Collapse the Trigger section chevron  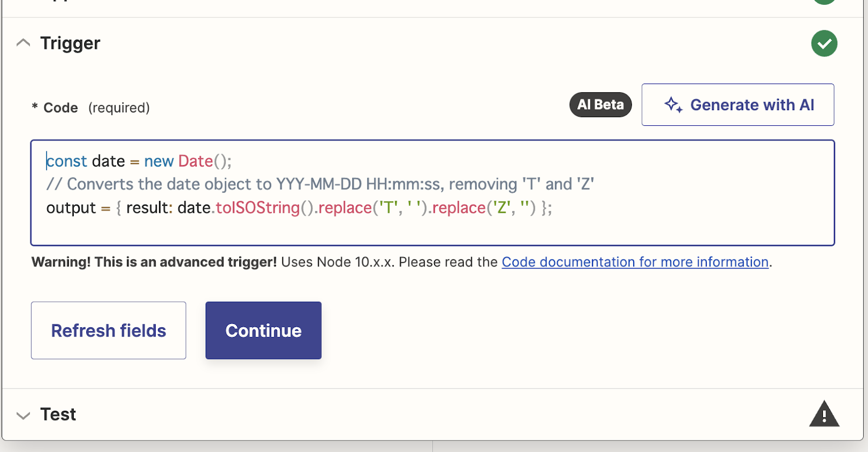click(x=23, y=43)
